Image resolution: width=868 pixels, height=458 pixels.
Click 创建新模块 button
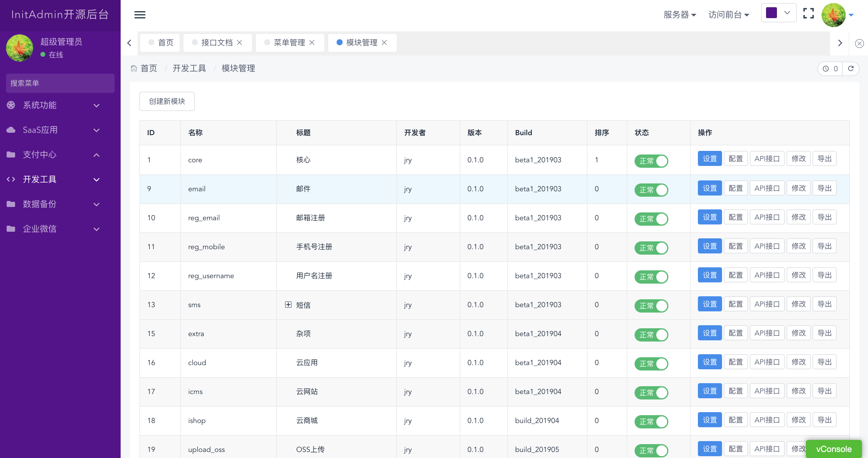click(167, 101)
